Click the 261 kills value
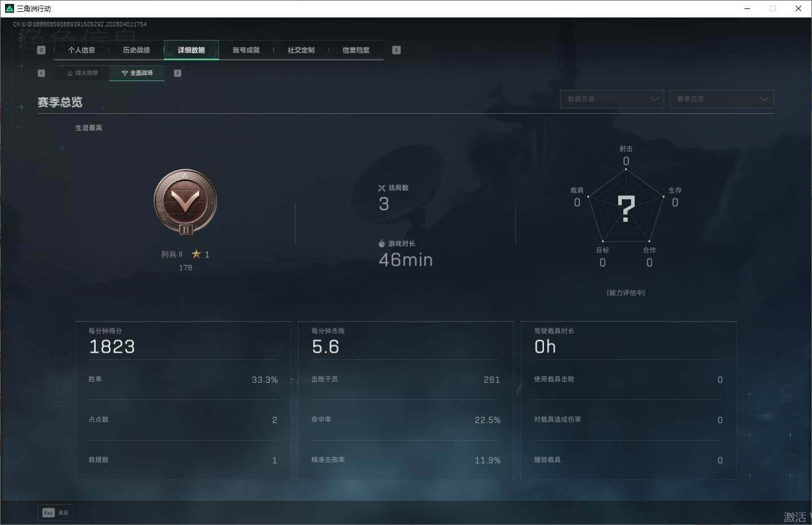The width and height of the screenshot is (812, 525). pos(492,380)
